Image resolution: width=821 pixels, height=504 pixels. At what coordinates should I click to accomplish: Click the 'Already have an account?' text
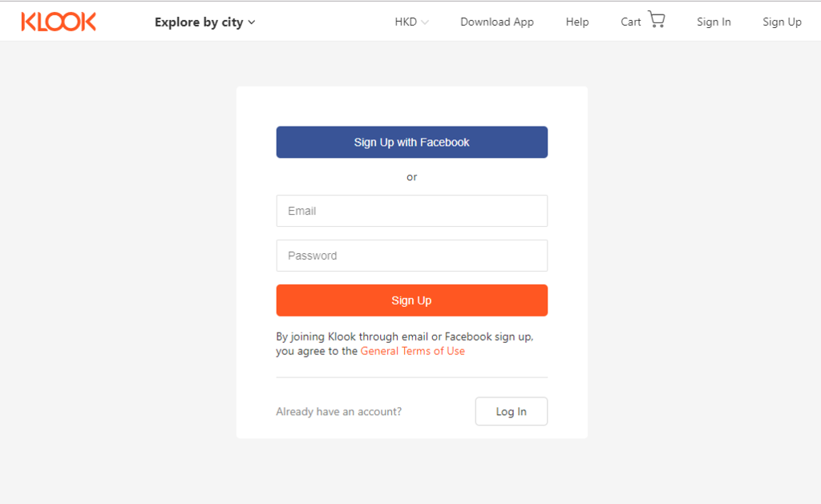(x=338, y=412)
